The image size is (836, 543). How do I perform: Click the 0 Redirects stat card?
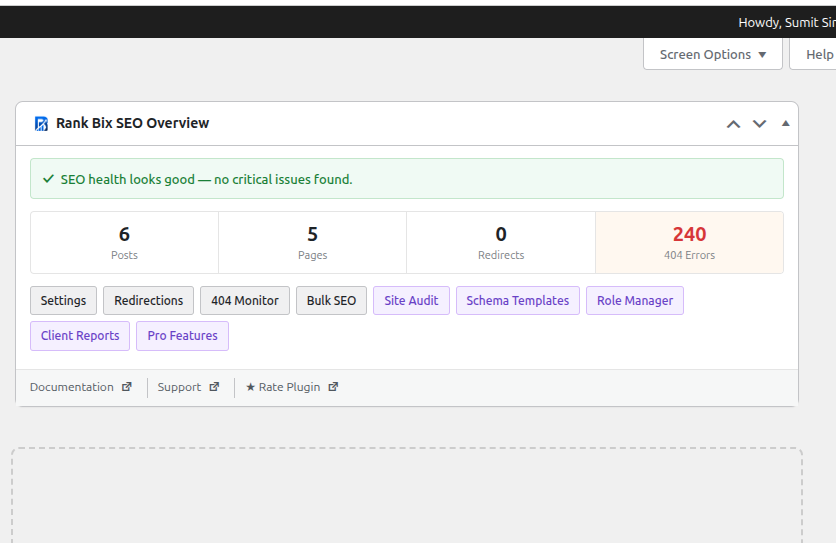point(501,243)
